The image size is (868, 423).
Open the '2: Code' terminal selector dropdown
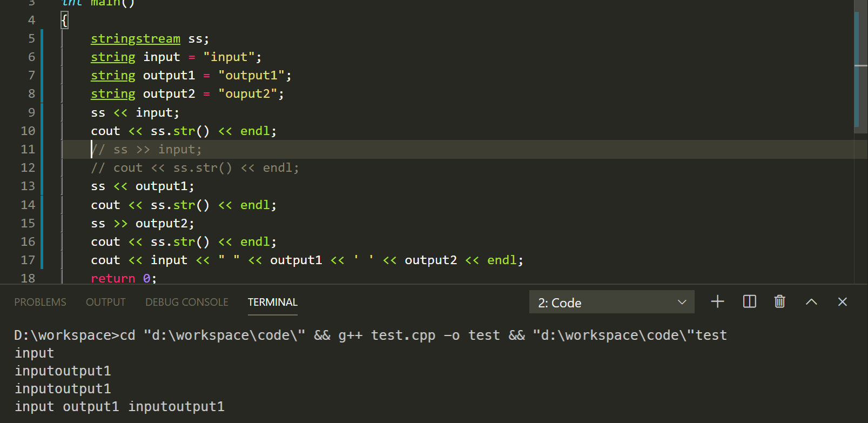(x=611, y=303)
